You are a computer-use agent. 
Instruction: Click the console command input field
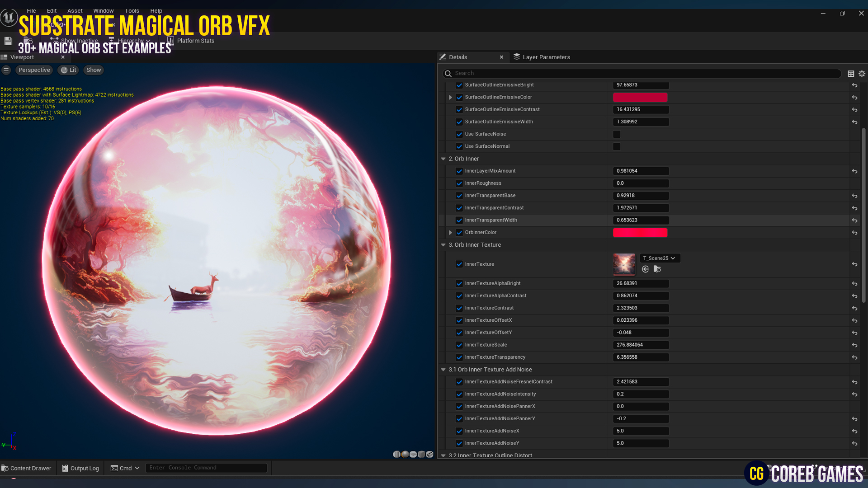tap(206, 468)
